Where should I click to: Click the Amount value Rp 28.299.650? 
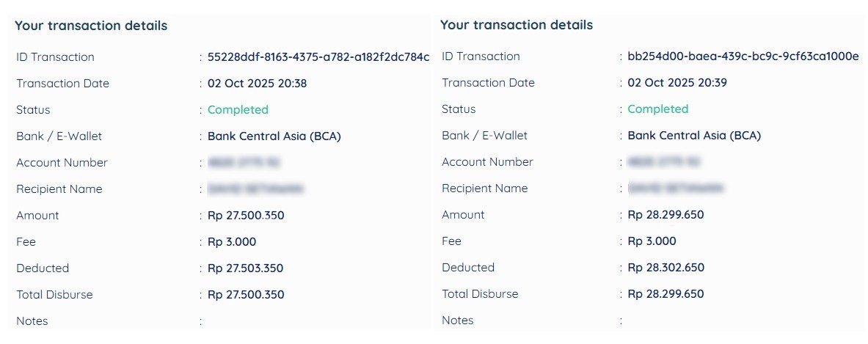tap(665, 215)
